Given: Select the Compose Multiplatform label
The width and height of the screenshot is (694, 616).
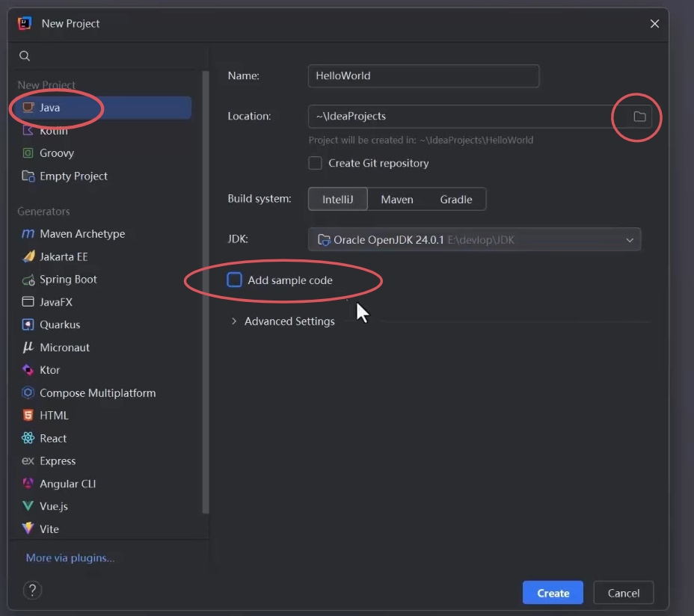Looking at the screenshot, I should (98, 393).
